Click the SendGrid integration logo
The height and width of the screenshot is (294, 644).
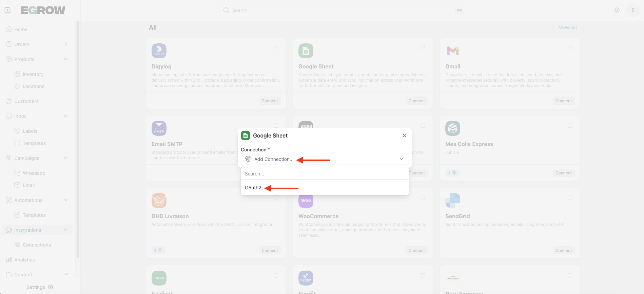point(453,201)
